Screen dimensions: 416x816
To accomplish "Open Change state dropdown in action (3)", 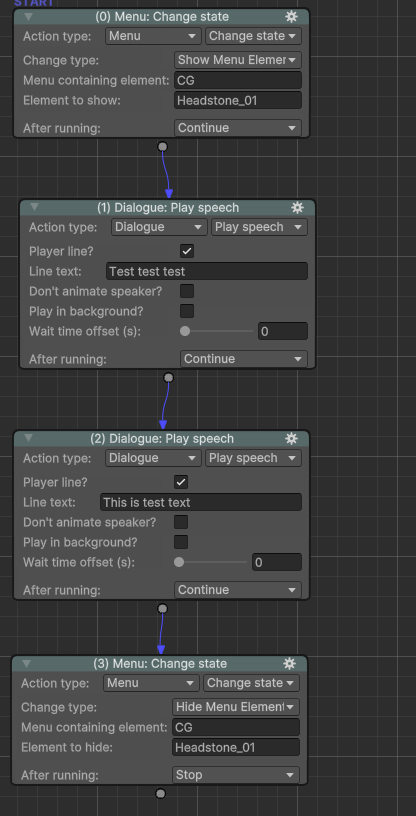I will 251,683.
